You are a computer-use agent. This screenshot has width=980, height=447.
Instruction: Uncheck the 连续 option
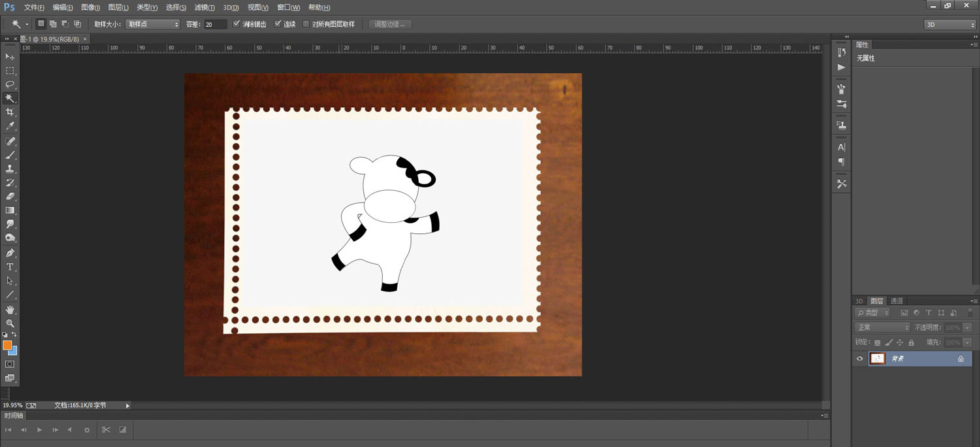[x=278, y=24]
